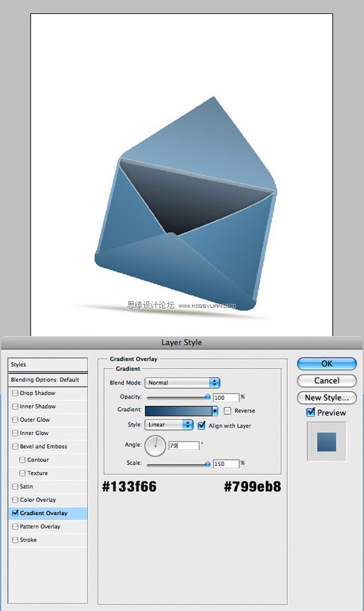This screenshot has width=364, height=611.
Task: Select the Stroke row label
Action: [28, 540]
